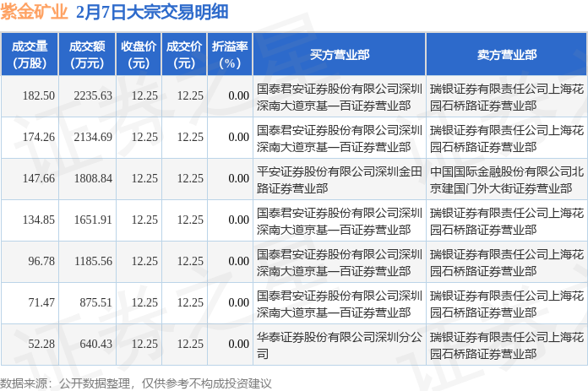
Task: Click the 国泰君安 buyer cell in the 71.47 row
Action: click(340, 304)
